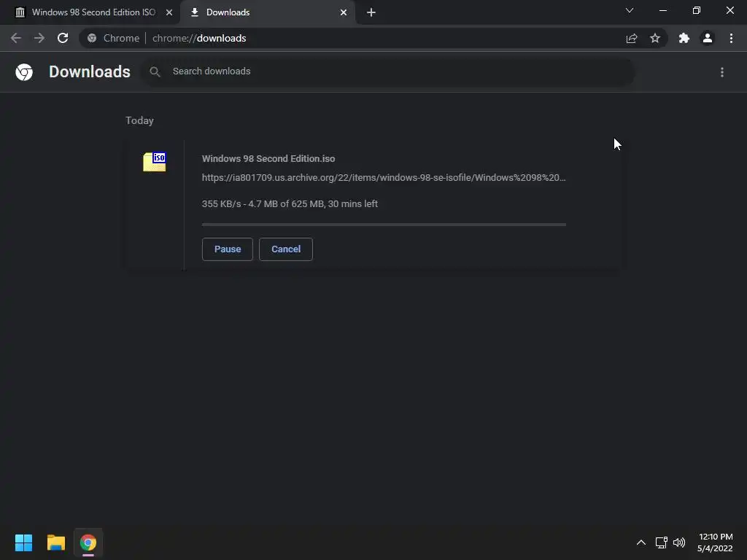This screenshot has height=560, width=747.
Task: Go forward with the browser forward arrow
Action: (39, 38)
